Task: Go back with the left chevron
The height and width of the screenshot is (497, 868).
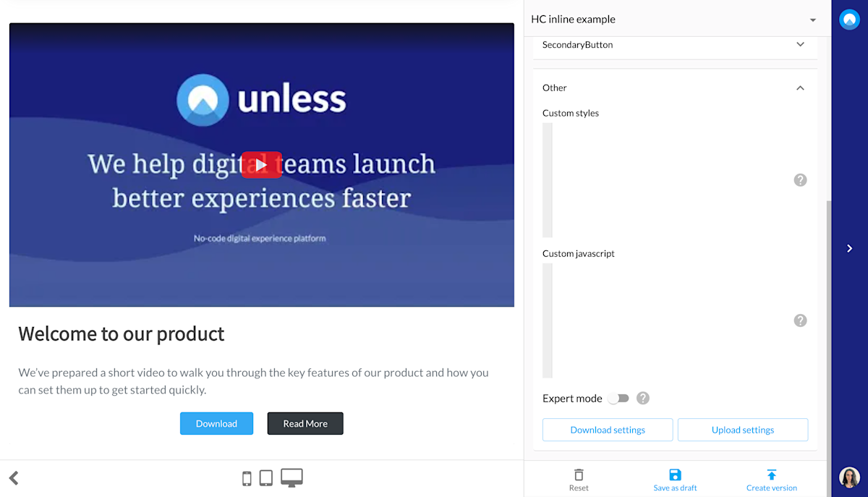Action: [x=14, y=477]
